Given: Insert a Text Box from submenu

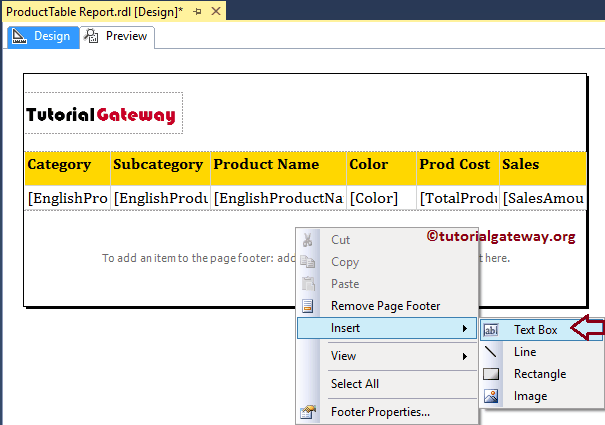Looking at the screenshot, I should click(541, 330).
